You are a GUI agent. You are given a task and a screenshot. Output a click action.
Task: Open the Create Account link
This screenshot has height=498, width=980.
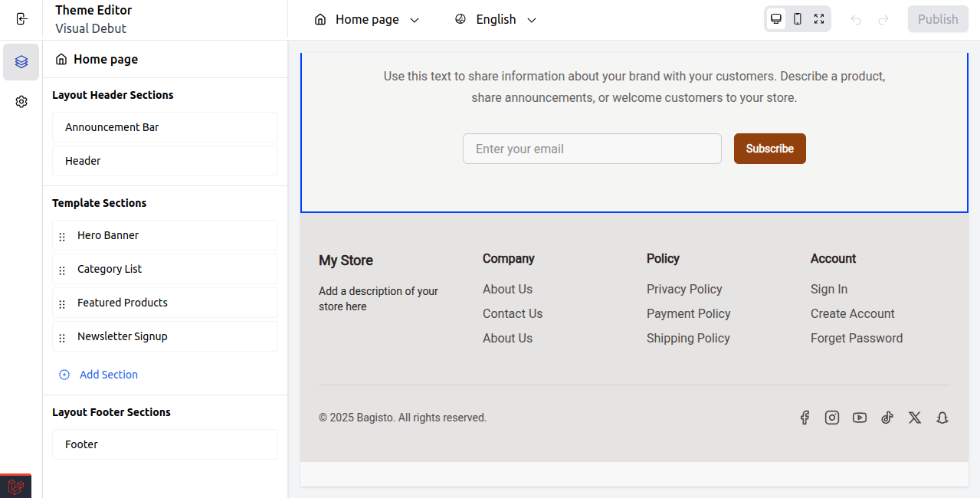(853, 313)
